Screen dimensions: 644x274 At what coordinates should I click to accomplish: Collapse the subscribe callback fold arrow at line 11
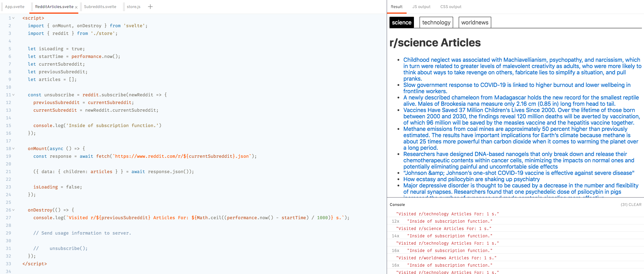point(14,95)
